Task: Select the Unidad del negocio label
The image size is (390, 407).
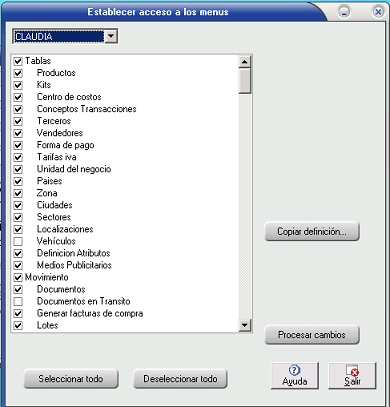Action: [74, 169]
